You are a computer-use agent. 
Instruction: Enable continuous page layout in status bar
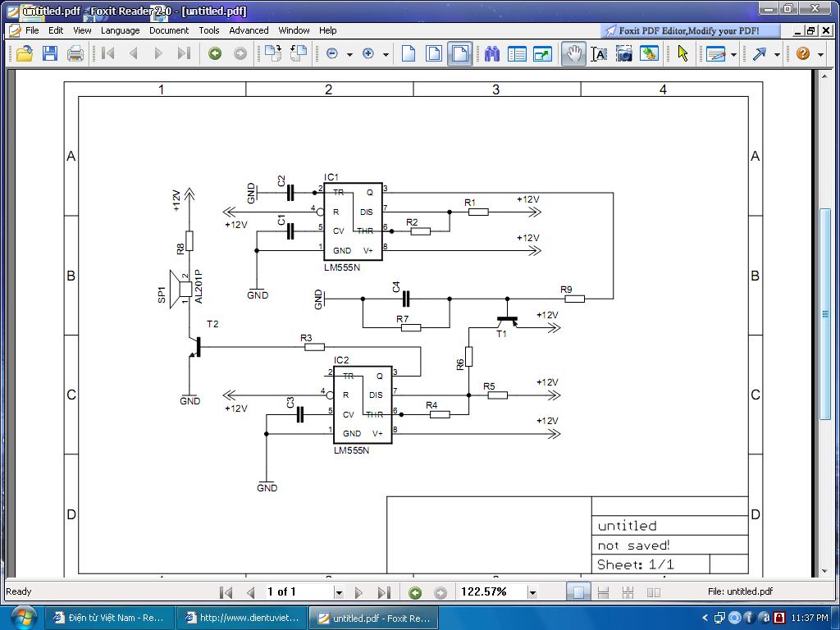603,592
